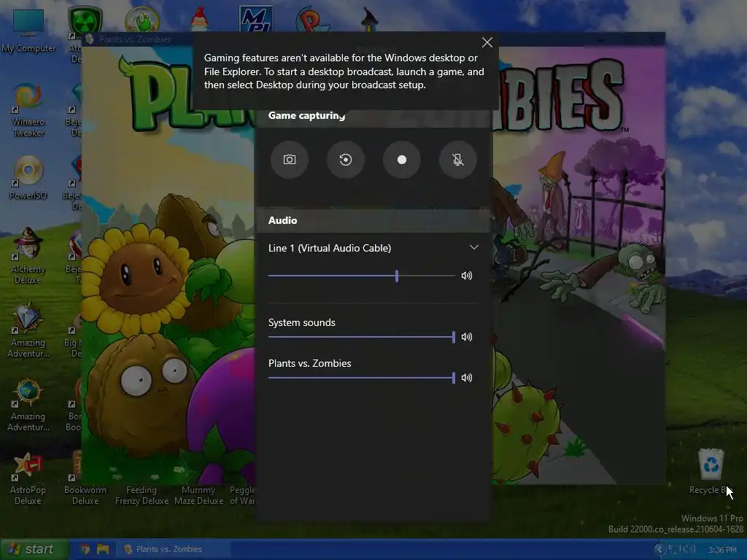Select the orange letter P desktop icon
This screenshot has width=747, height=560.
click(x=311, y=20)
